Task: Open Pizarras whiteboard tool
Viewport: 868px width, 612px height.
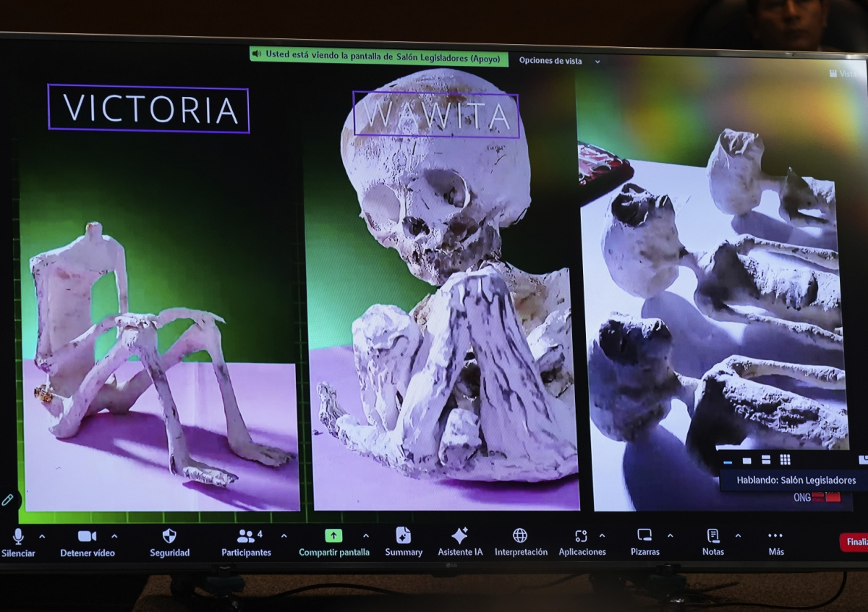Action: coord(644,536)
